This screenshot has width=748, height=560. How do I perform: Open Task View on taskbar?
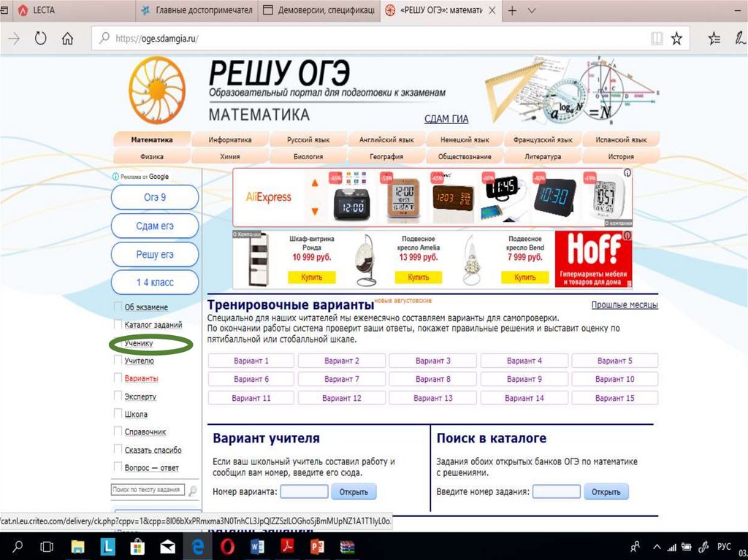click(x=47, y=547)
